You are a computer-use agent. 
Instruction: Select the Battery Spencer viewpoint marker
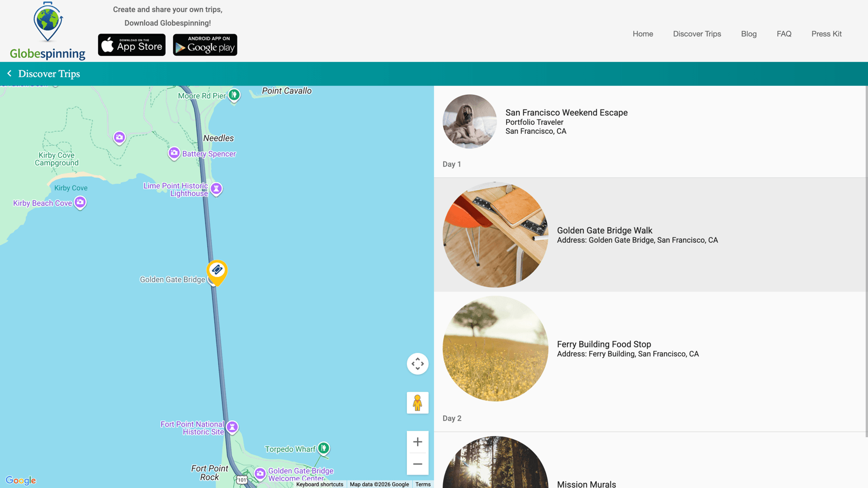click(174, 153)
